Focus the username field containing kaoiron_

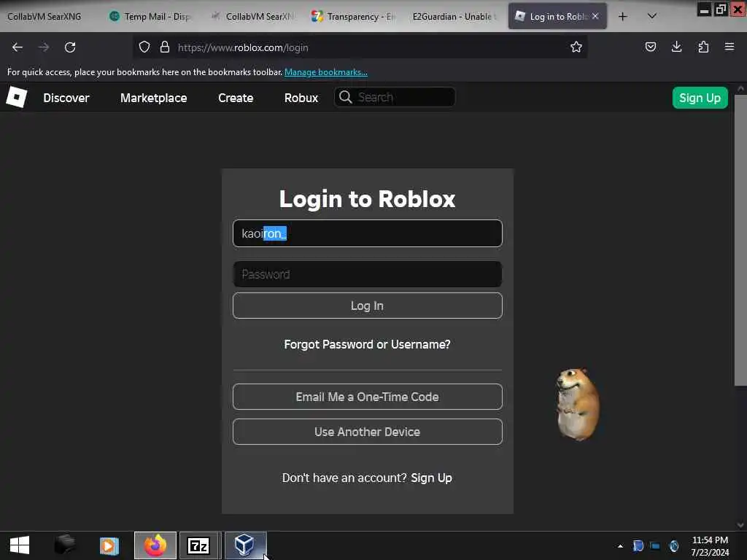pos(368,233)
